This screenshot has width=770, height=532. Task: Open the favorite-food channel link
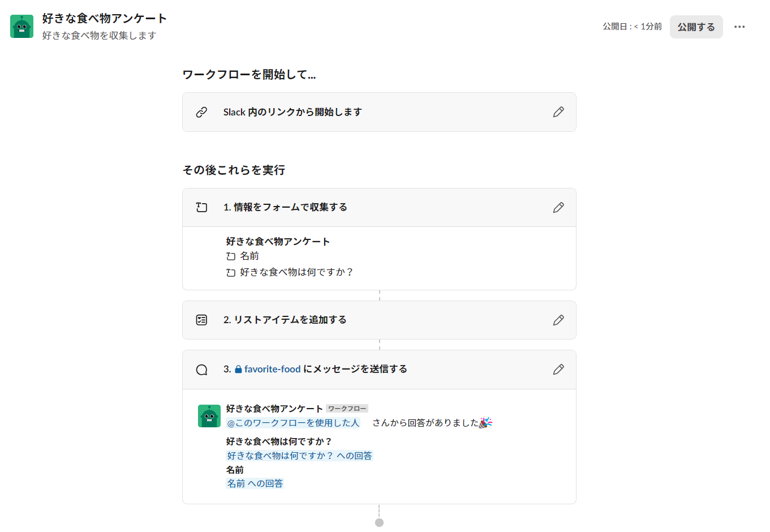coord(272,369)
